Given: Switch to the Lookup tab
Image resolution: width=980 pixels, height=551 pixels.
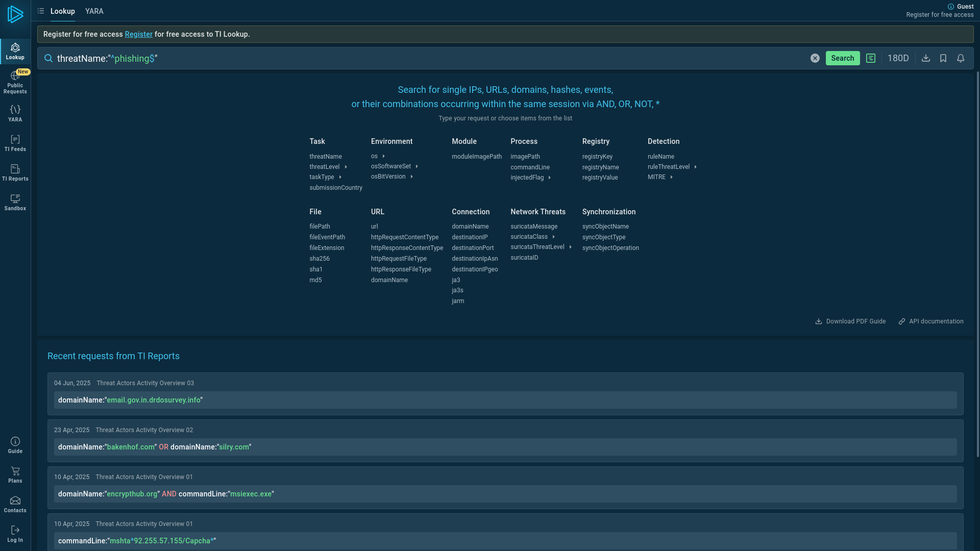Looking at the screenshot, I should click(63, 11).
